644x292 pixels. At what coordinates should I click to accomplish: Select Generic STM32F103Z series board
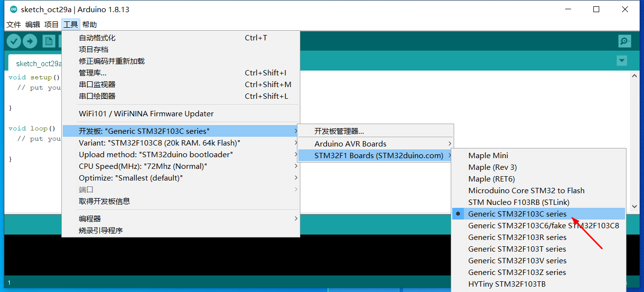[x=538, y=272]
